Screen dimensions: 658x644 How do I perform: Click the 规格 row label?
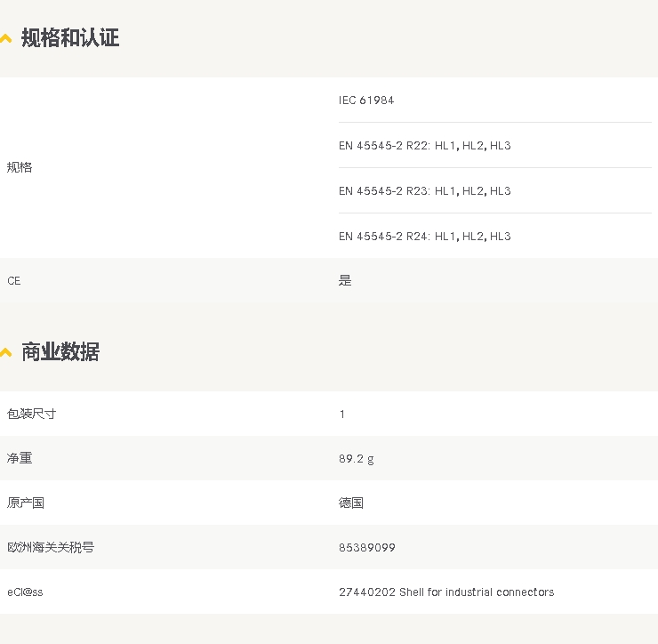tap(20, 167)
